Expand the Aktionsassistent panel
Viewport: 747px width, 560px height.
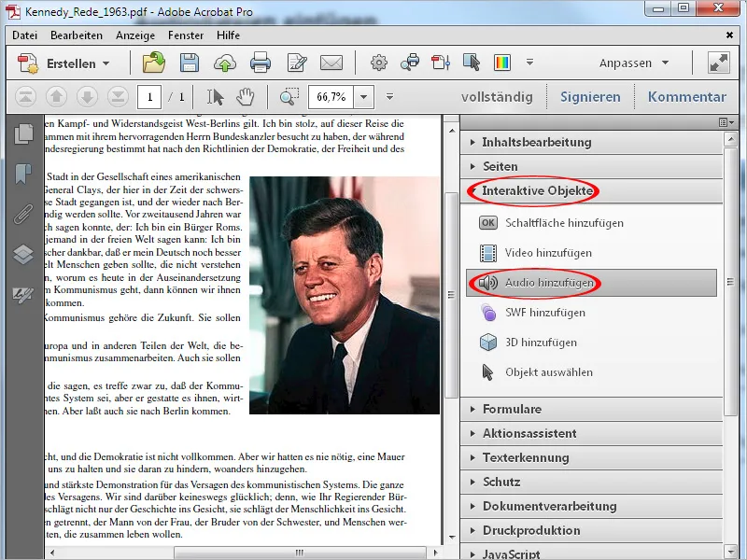pyautogui.click(x=591, y=434)
